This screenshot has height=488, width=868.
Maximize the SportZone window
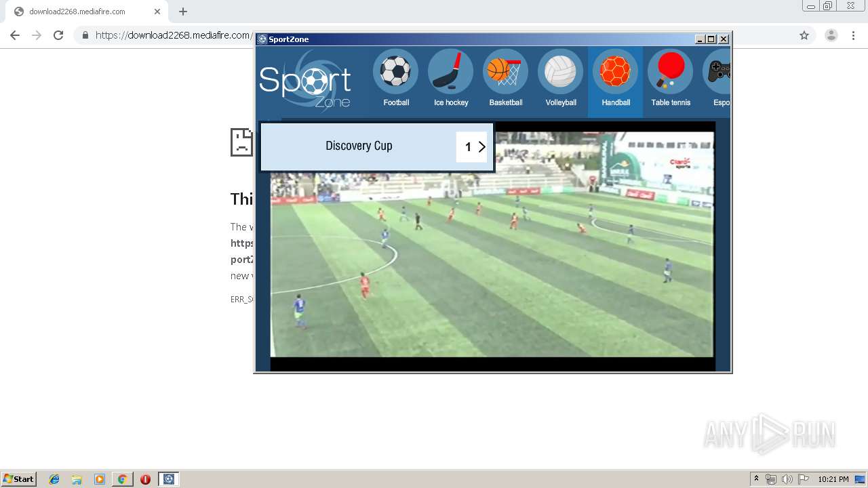tap(711, 39)
